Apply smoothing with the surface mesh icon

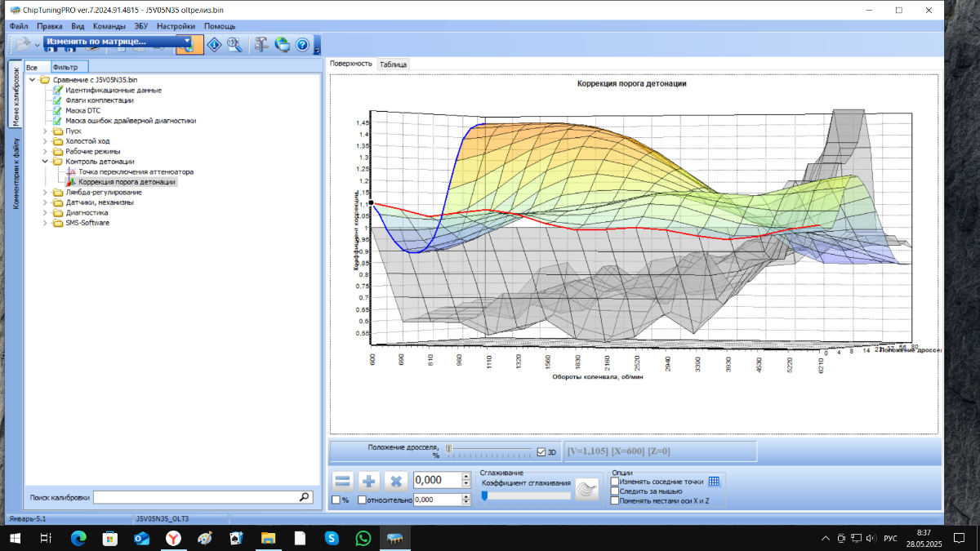coord(586,488)
